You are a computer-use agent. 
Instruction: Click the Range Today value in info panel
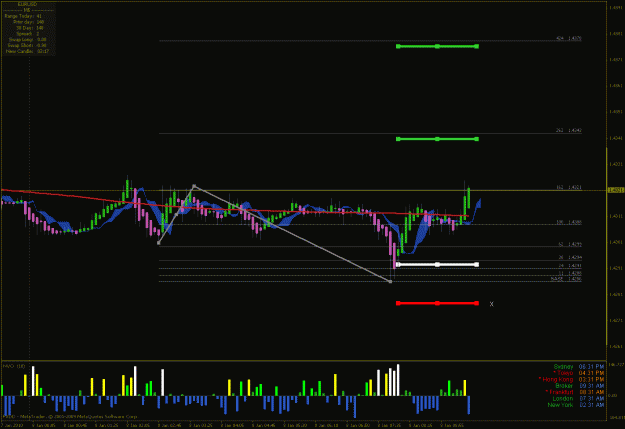pyautogui.click(x=39, y=16)
